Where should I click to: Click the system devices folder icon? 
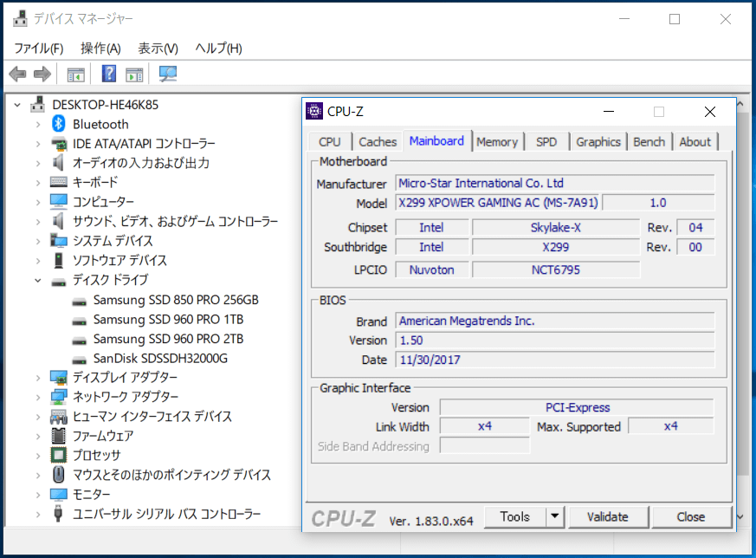59,240
